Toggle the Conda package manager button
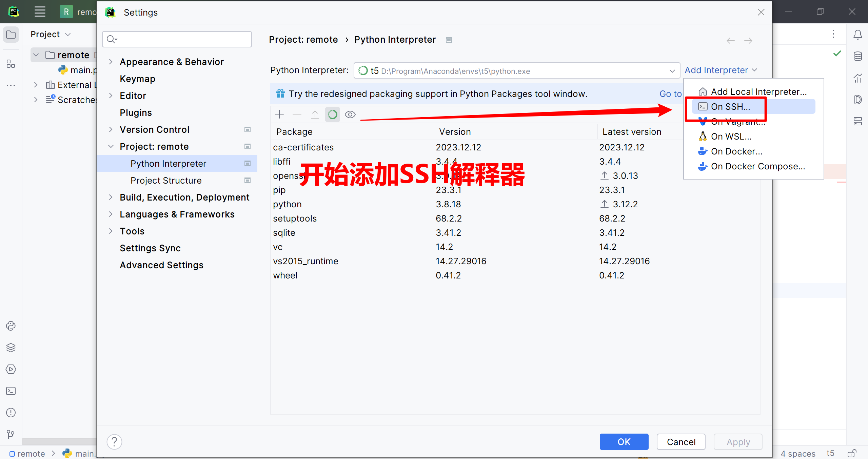868x459 pixels. tap(333, 114)
